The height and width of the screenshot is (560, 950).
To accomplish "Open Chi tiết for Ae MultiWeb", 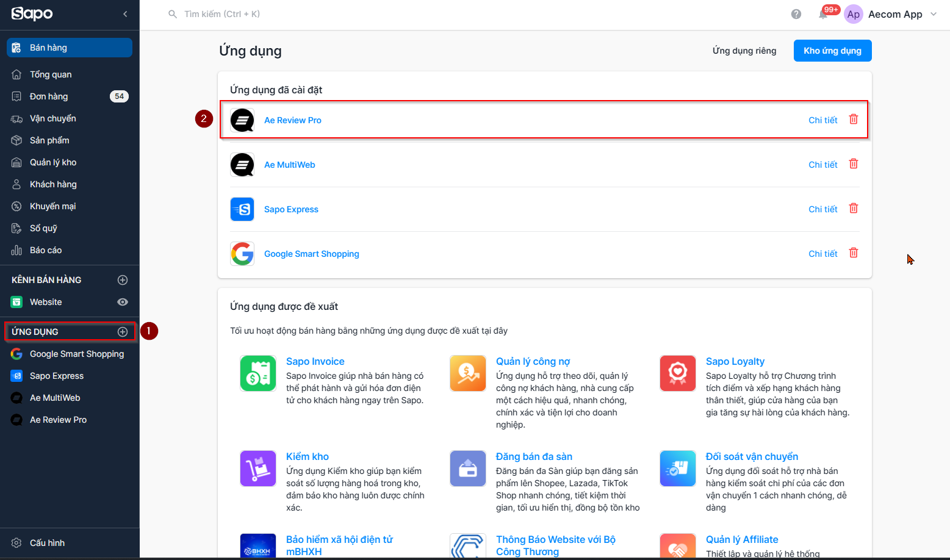I will (x=822, y=165).
